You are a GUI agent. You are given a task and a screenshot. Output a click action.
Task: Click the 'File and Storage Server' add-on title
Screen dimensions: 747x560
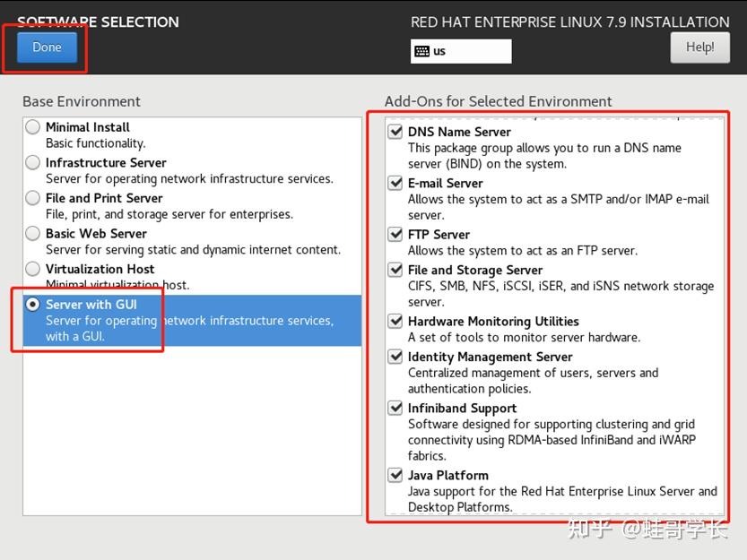pos(475,271)
